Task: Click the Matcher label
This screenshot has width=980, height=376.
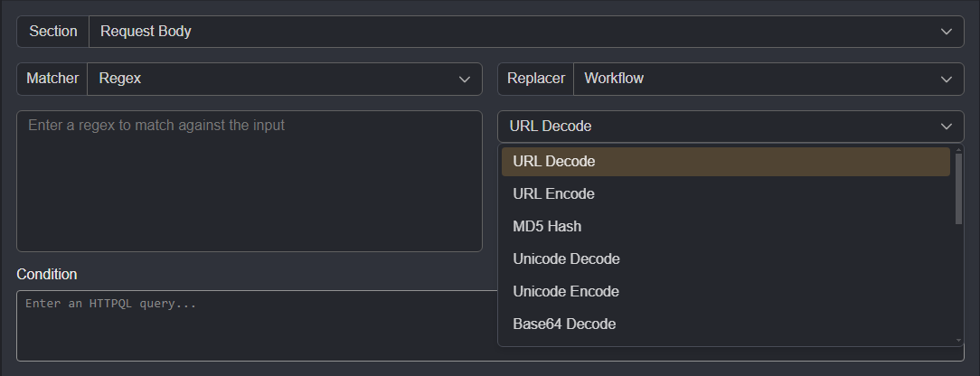Action: tap(52, 79)
